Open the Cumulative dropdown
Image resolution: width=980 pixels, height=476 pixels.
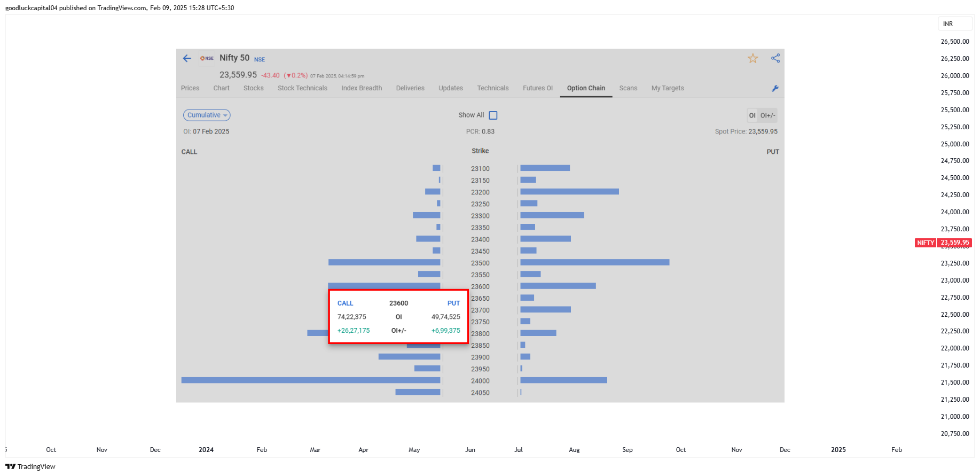tap(207, 115)
